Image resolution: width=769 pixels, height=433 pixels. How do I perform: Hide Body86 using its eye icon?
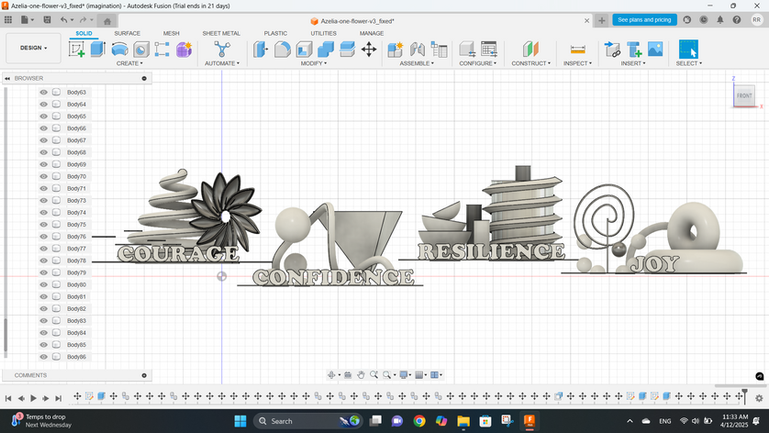[44, 357]
